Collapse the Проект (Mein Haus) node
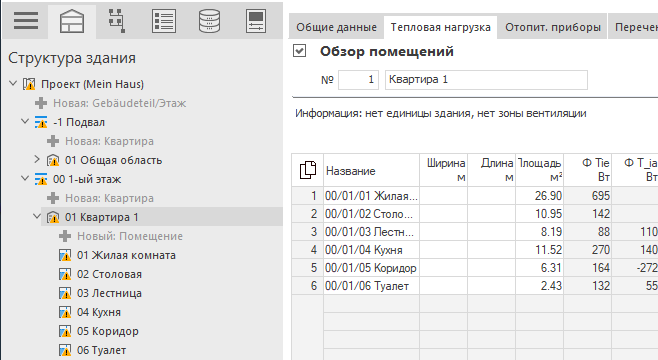 (x=13, y=83)
